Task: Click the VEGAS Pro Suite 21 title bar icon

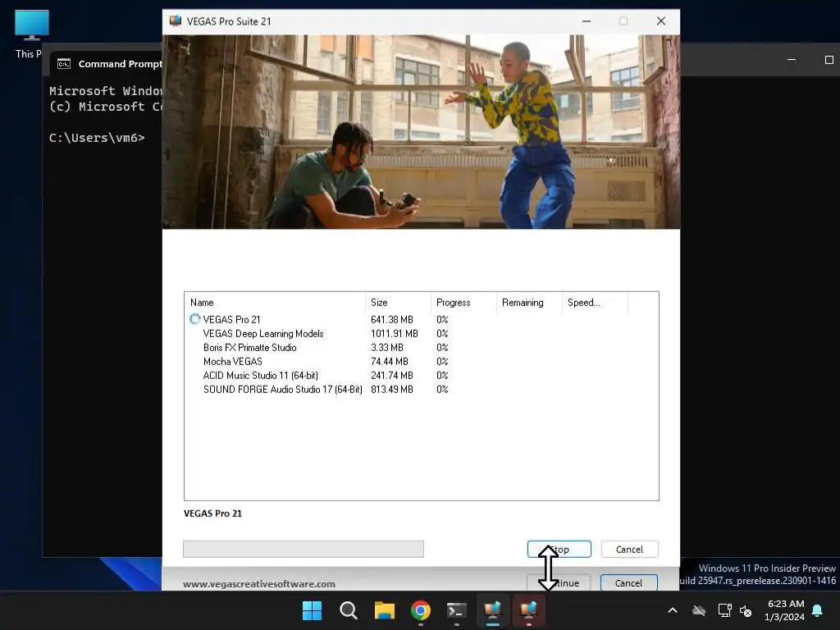Action: coord(176,21)
